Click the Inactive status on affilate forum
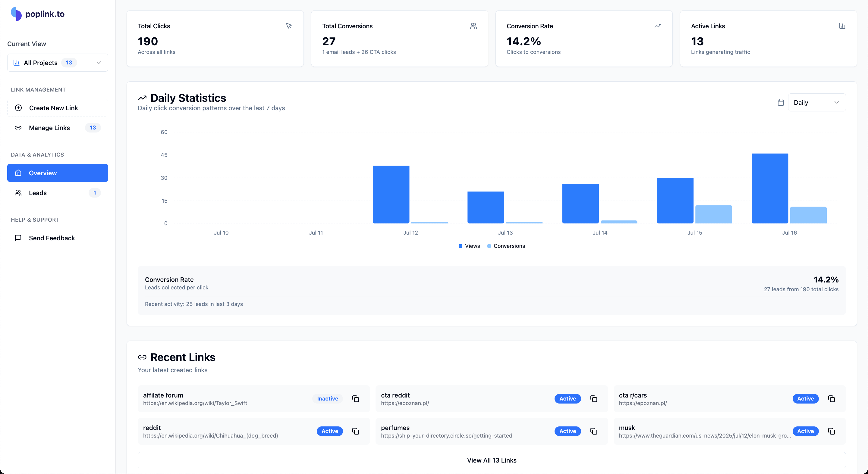Viewport: 868px width, 474px height. tap(328, 399)
